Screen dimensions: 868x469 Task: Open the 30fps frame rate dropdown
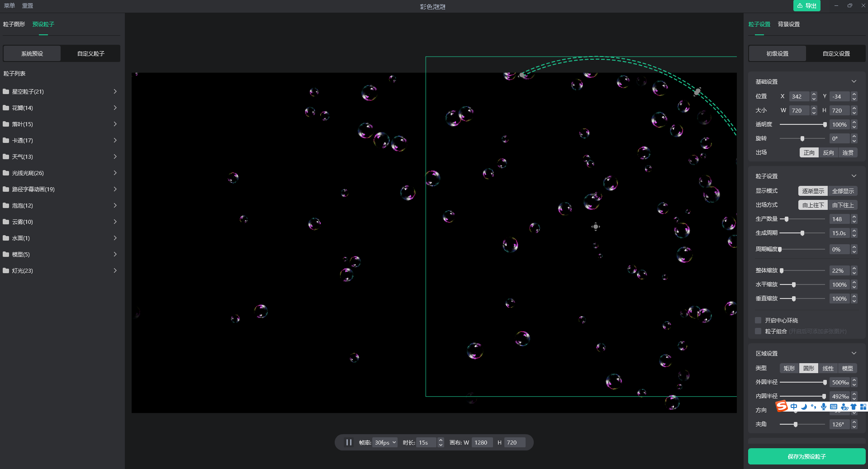pyautogui.click(x=385, y=442)
